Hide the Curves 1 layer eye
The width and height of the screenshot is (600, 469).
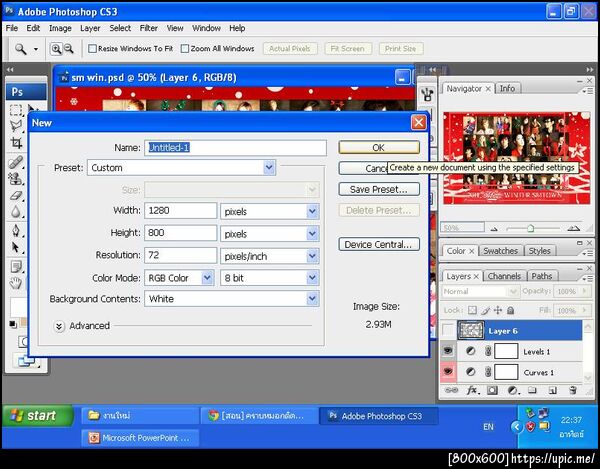448,371
